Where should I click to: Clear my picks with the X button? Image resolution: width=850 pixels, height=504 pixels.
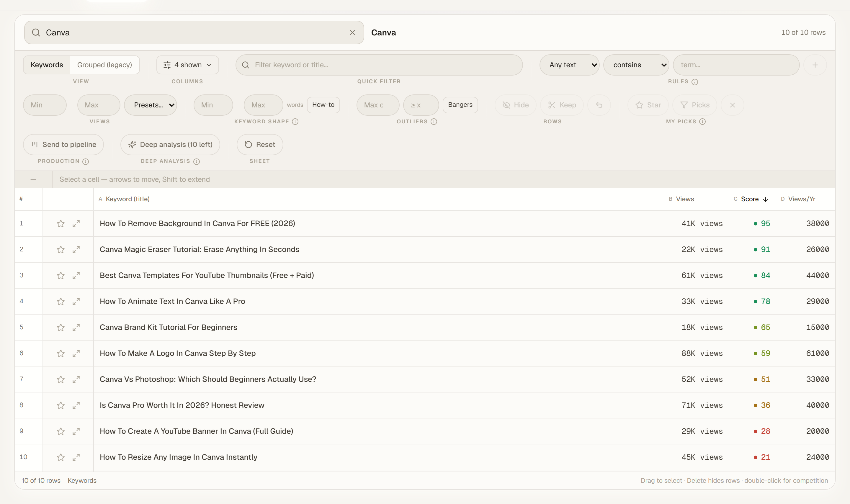(x=733, y=105)
